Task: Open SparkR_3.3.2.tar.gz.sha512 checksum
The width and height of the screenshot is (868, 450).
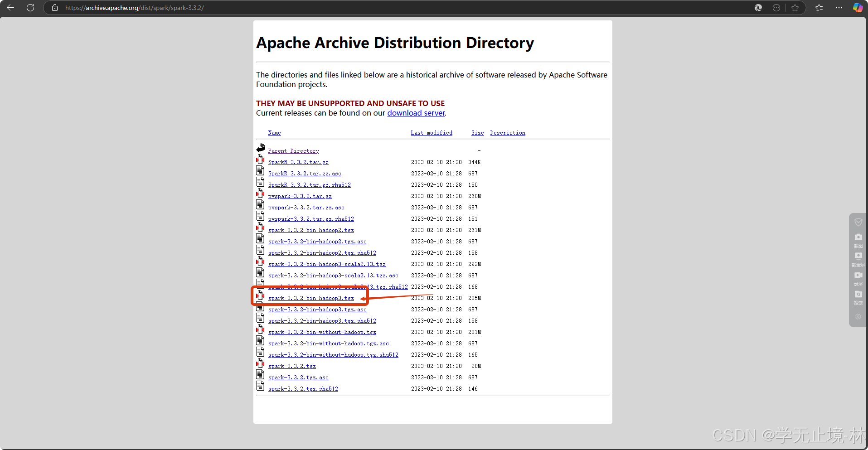Action: point(309,185)
